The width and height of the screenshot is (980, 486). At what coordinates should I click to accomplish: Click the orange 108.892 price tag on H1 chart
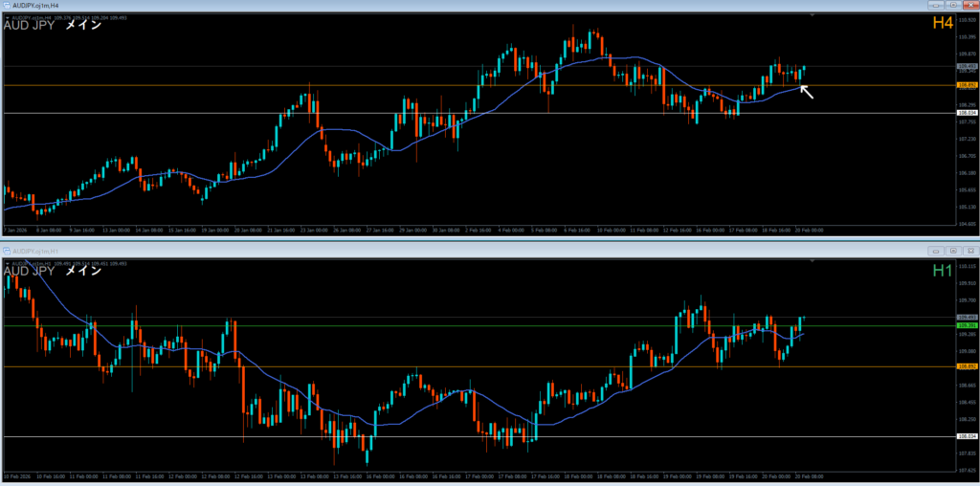(x=966, y=366)
